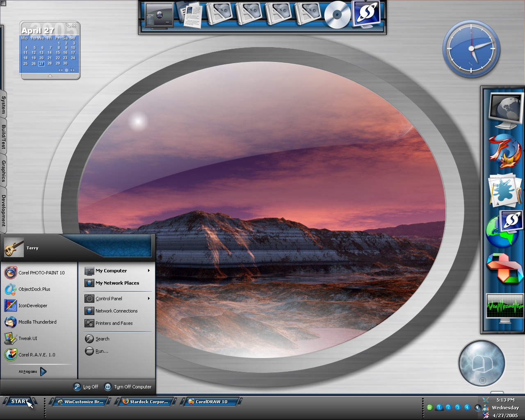Image resolution: width=525 pixels, height=420 pixels.
Task: Open the CD disc icon in top dock
Action: coord(337,16)
